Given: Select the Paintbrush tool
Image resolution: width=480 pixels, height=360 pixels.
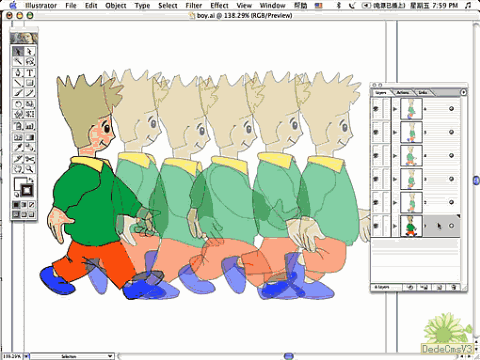Looking at the screenshot, I should (x=18, y=93).
